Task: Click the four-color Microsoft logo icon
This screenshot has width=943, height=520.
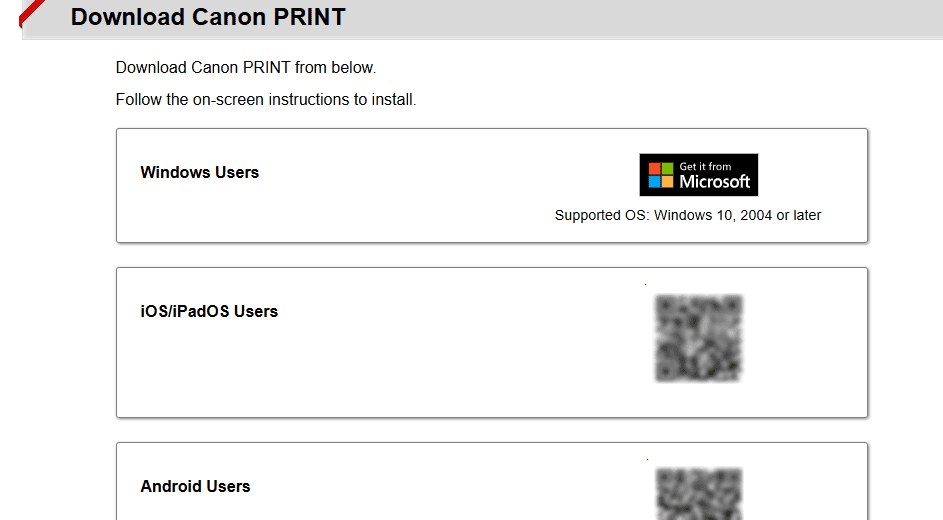Action: click(x=661, y=175)
